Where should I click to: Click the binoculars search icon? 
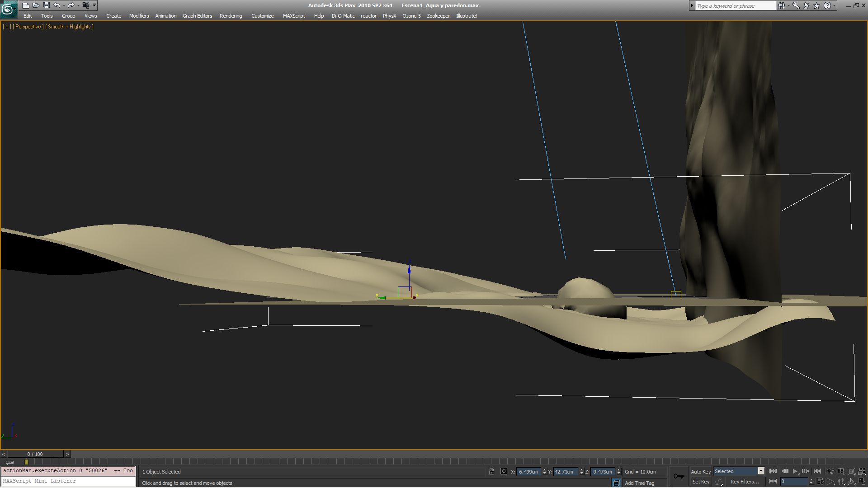(781, 5)
